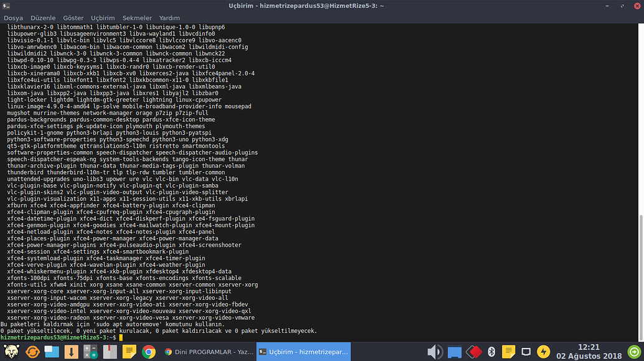Expand the Uçbirim menu
Screen dimensions: 644x361
coord(103,18)
